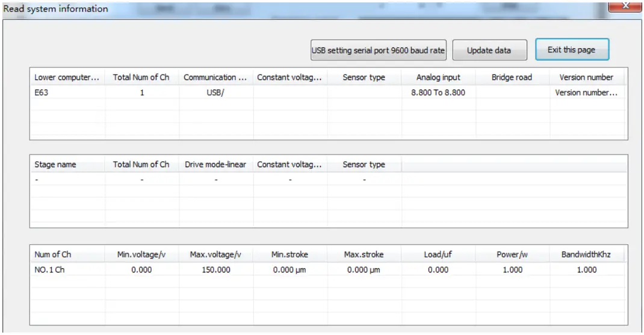
Task: Click the Stage name column header
Action: click(x=67, y=164)
